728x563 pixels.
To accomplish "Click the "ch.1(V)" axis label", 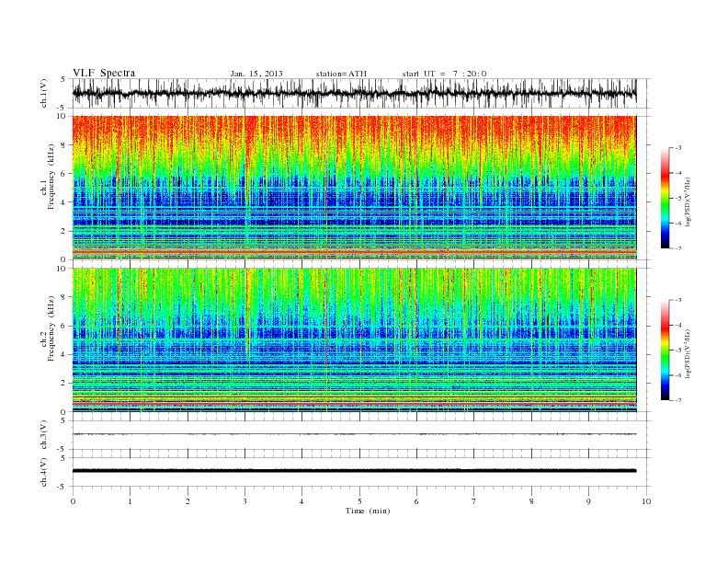I will [x=44, y=93].
